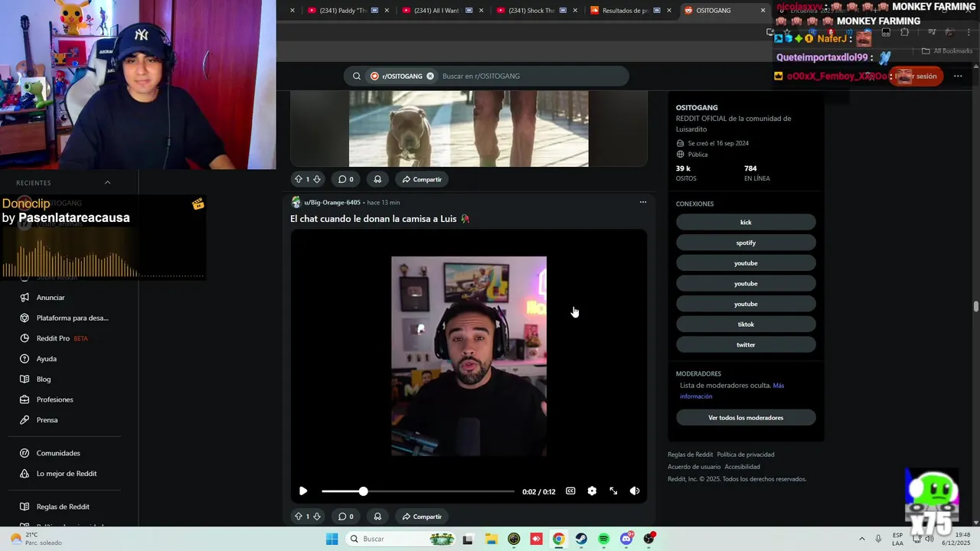Screen dimensions: 980x551
Task: Click the video thumbnail of streamer
Action: (x=469, y=357)
